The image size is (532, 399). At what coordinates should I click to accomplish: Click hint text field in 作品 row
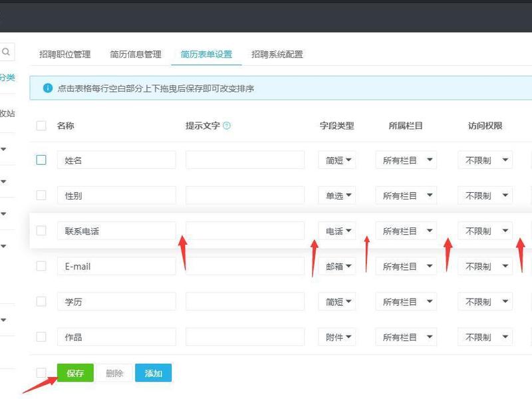245,337
